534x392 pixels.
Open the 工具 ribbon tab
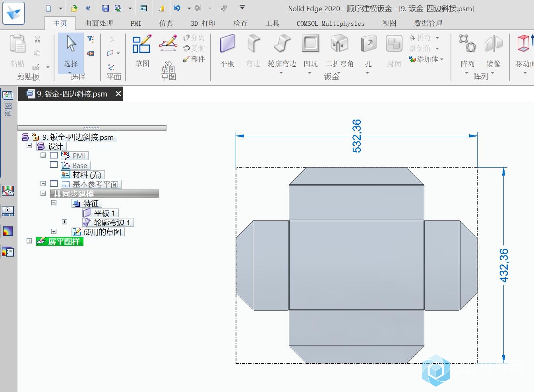[272, 23]
